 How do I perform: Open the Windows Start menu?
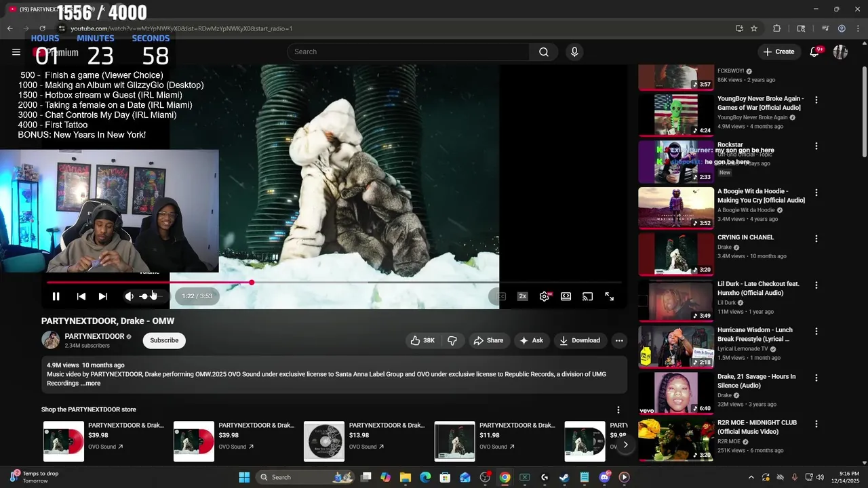pos(244,477)
